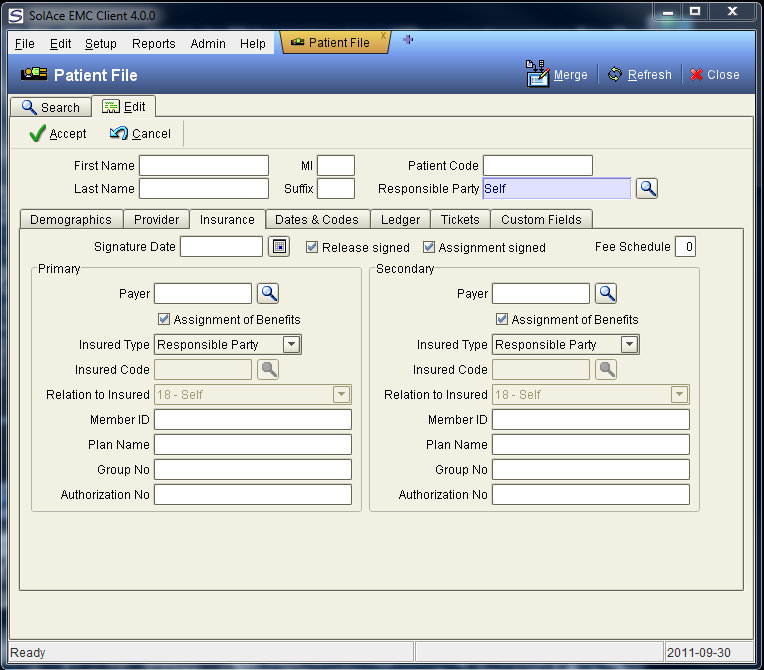Image resolution: width=764 pixels, height=670 pixels.
Task: Uncheck Primary Assignment of Benefits
Action: click(165, 319)
